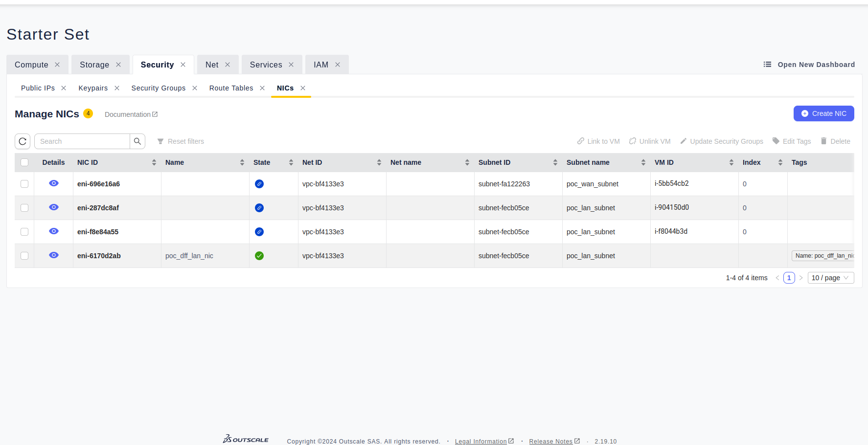Close the Keypairs sub-tab

pyautogui.click(x=117, y=88)
